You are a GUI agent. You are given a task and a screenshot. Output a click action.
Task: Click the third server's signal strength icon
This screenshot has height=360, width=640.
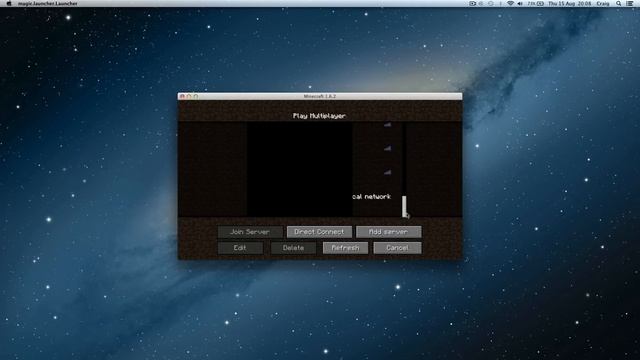pyautogui.click(x=387, y=172)
